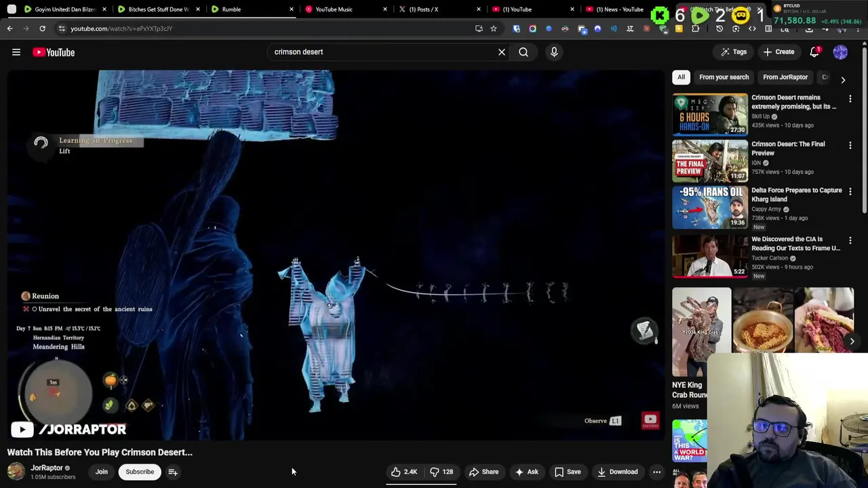868x488 pixels.
Task: Open the account avatar menu
Action: (x=840, y=52)
